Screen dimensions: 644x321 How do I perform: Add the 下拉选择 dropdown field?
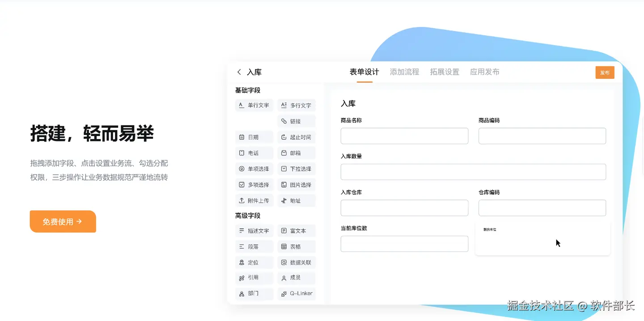297,169
